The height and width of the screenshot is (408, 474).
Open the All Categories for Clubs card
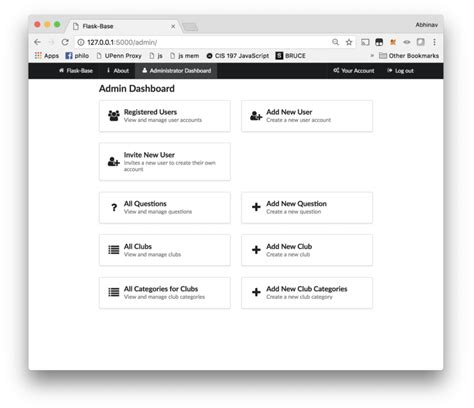(165, 293)
